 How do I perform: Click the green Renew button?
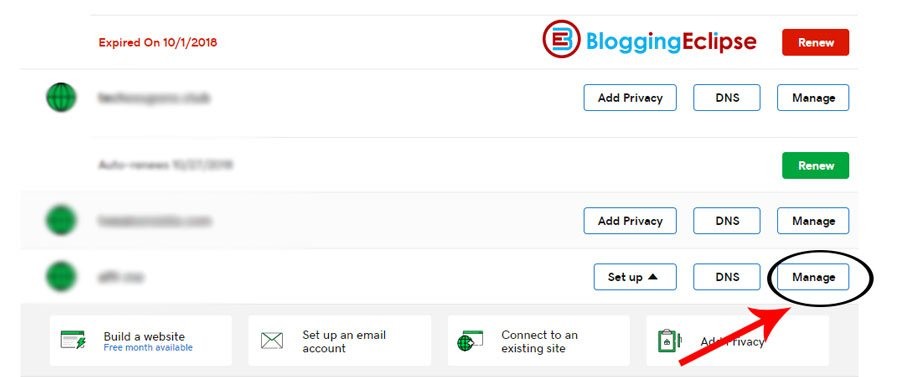815,165
